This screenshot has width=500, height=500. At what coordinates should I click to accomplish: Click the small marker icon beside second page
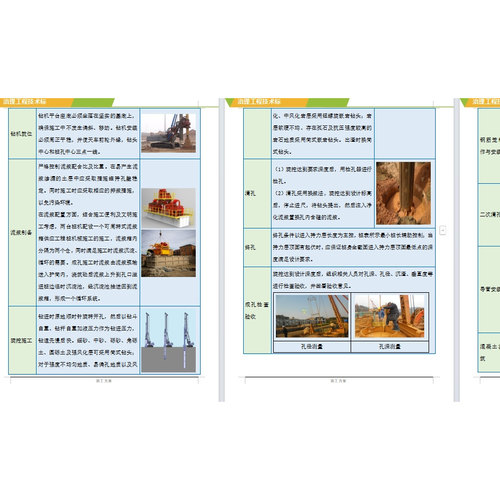click(x=443, y=230)
